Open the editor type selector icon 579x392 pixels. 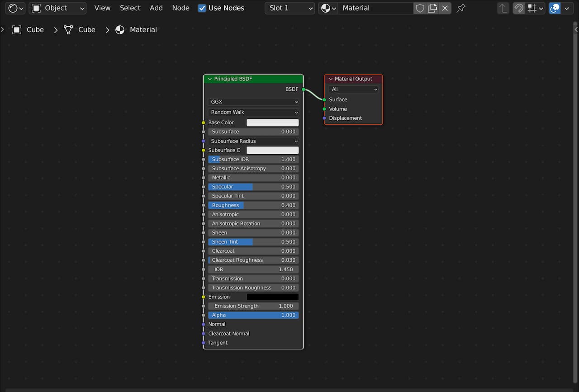coord(15,8)
